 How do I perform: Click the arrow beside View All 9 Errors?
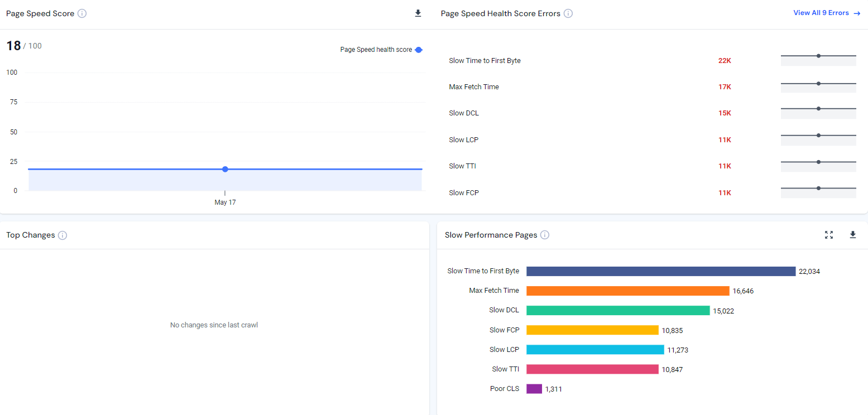pos(859,13)
